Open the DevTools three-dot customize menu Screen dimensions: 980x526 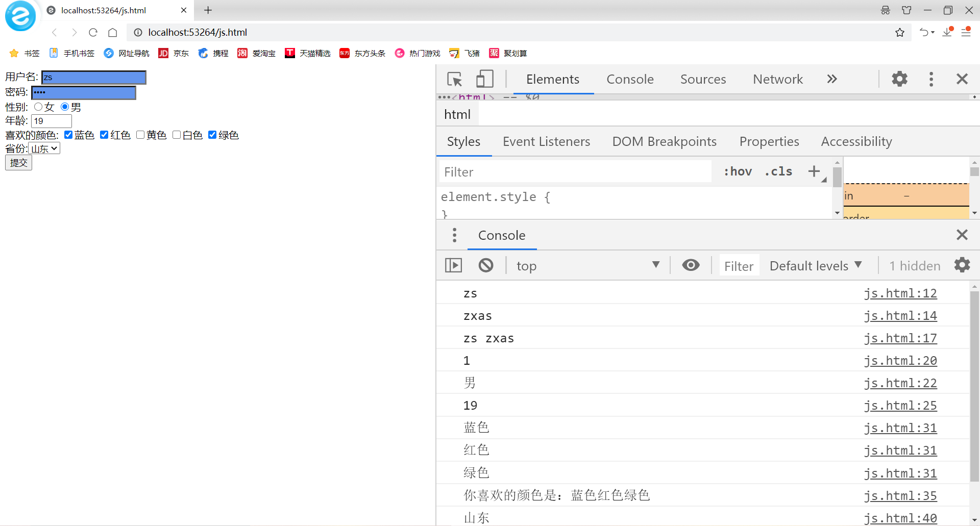930,79
